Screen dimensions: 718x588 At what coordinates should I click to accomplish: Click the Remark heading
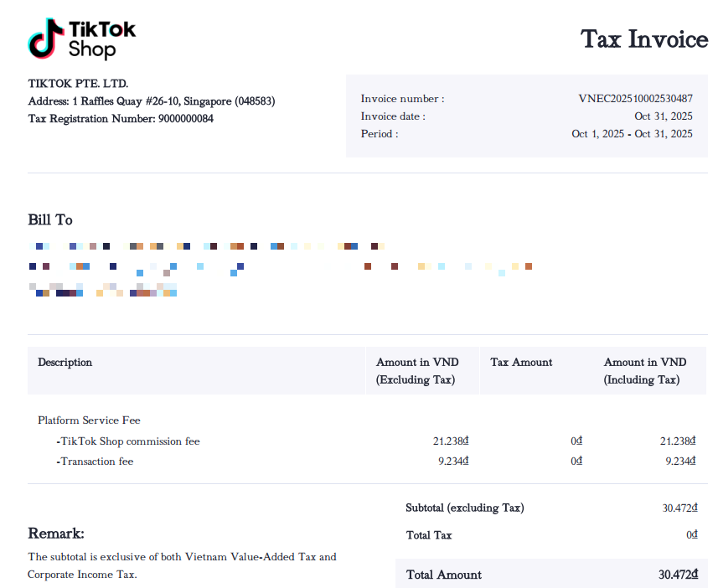pos(56,534)
